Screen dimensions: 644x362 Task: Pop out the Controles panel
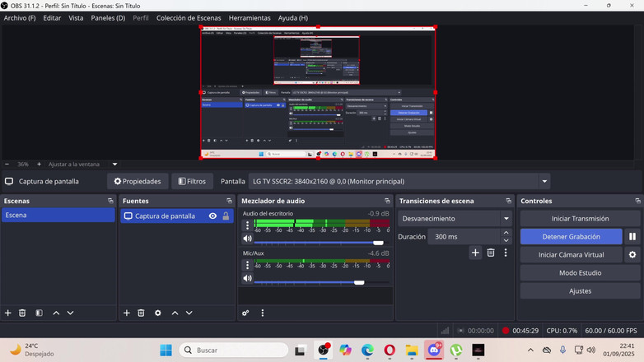pos(637,201)
